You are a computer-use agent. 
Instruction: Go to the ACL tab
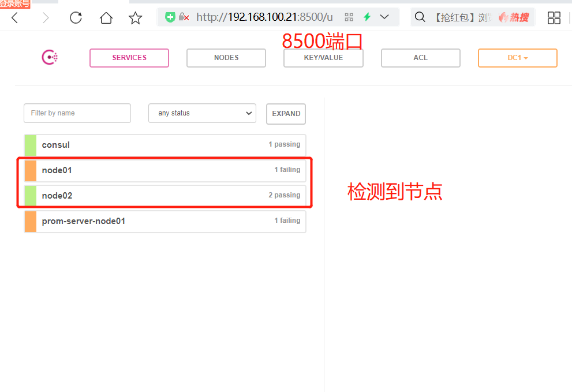421,58
